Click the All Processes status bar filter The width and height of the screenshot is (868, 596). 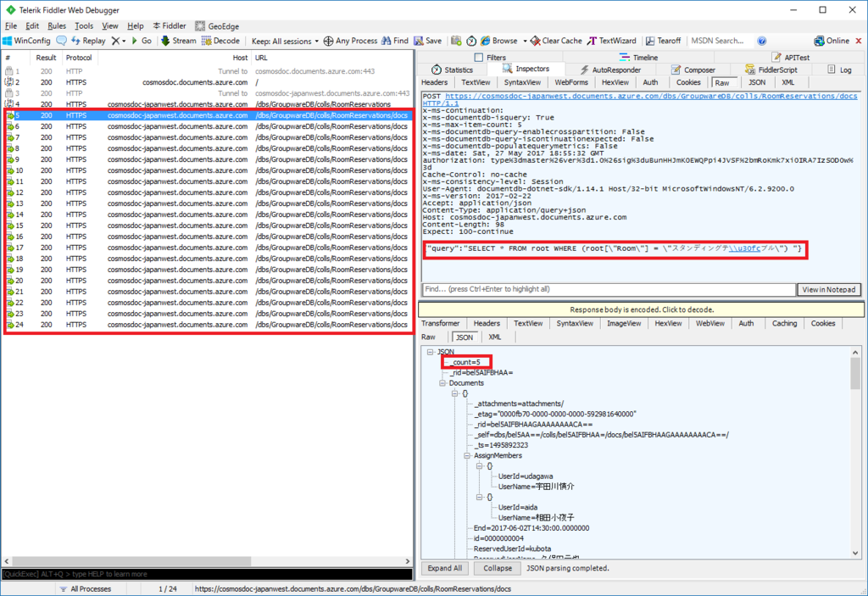click(86, 589)
